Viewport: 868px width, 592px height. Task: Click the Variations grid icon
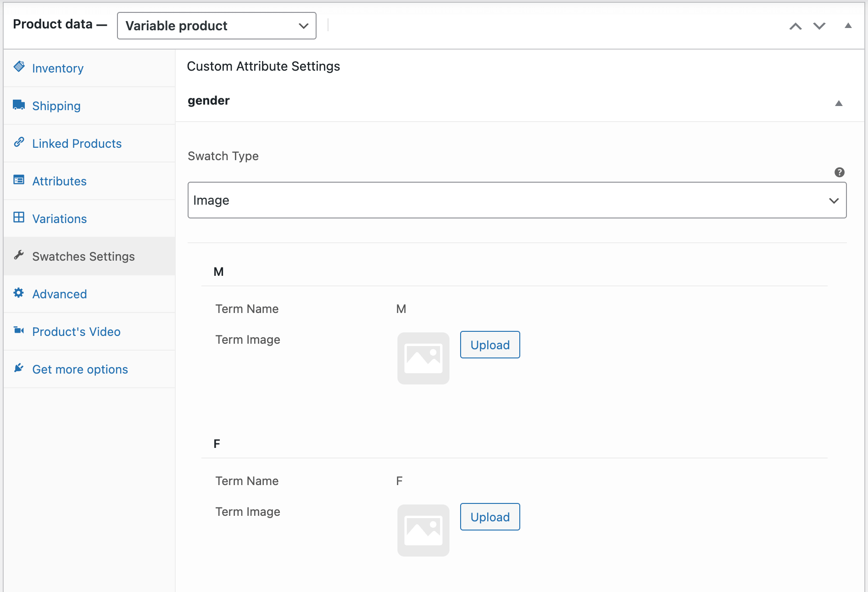pyautogui.click(x=19, y=218)
